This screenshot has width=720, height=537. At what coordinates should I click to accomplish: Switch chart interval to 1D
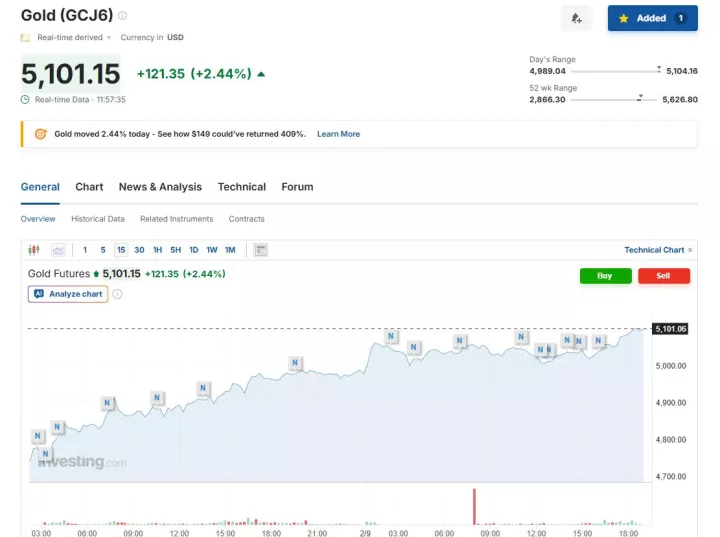point(193,250)
